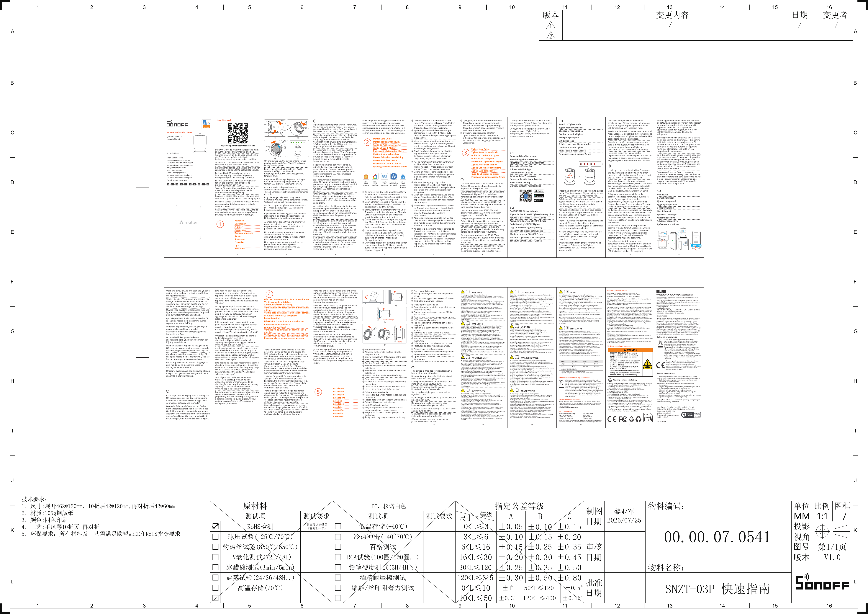Click the Apple Home 'Add to Apple' icon
This screenshot has width=868, height=614.
pos(366,176)
